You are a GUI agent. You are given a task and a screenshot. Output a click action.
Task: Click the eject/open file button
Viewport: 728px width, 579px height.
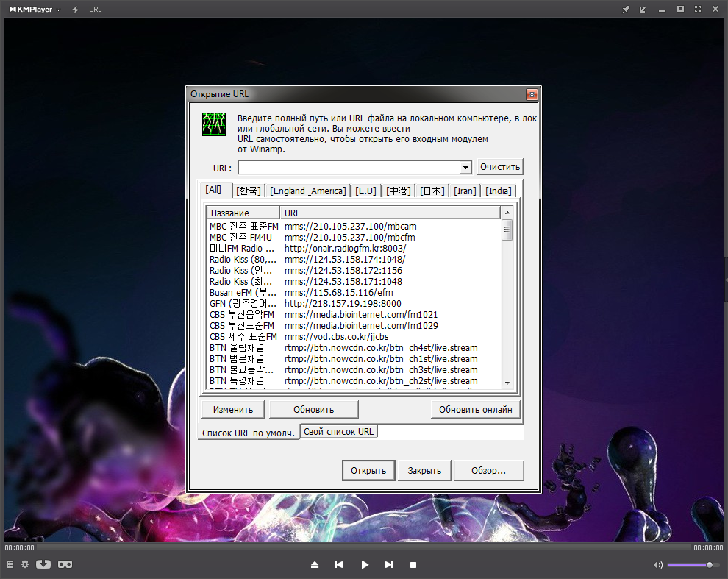pos(315,564)
